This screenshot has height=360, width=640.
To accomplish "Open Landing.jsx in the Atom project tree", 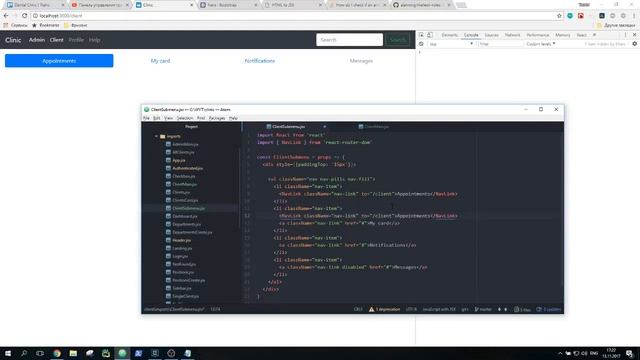I will point(182,248).
